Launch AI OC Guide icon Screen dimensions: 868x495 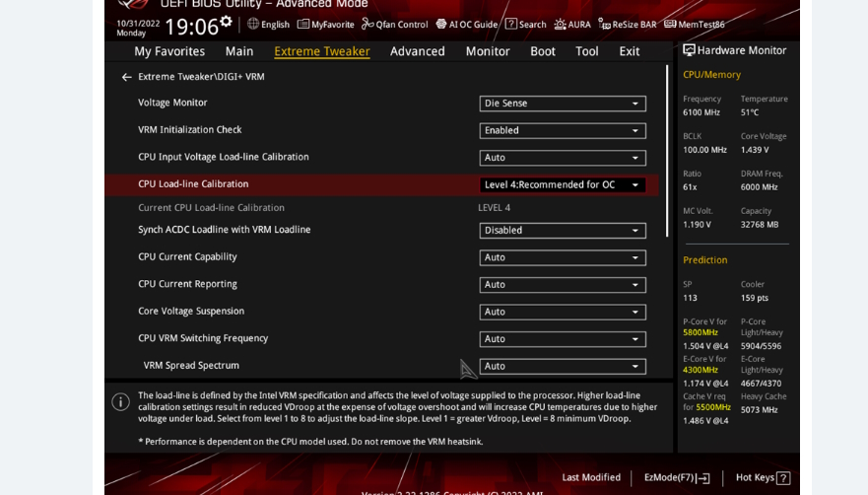[441, 24]
